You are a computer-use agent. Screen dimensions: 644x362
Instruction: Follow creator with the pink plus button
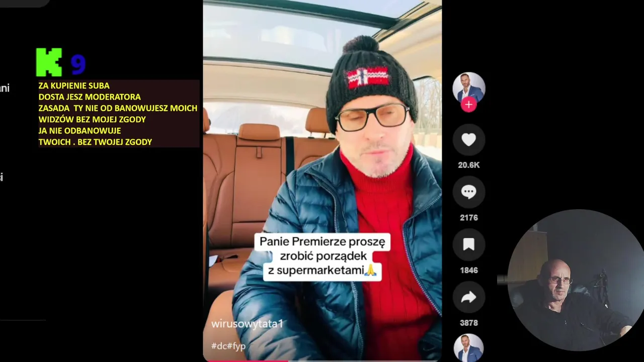click(468, 105)
